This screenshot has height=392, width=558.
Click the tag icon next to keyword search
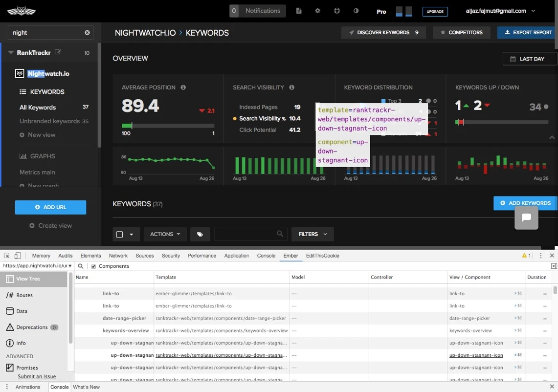200,234
